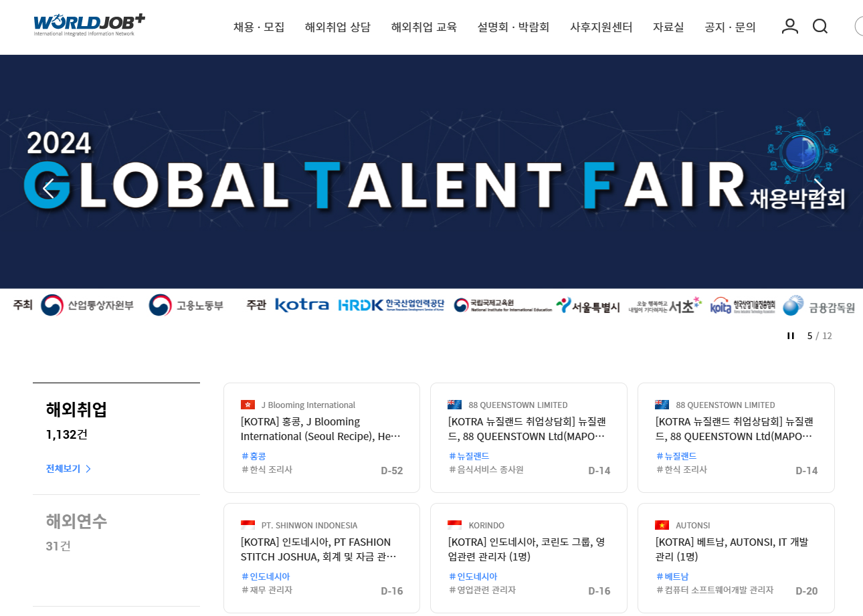Click #뉴질랜드 tag on D-14 한식 조리사 card

[676, 456]
